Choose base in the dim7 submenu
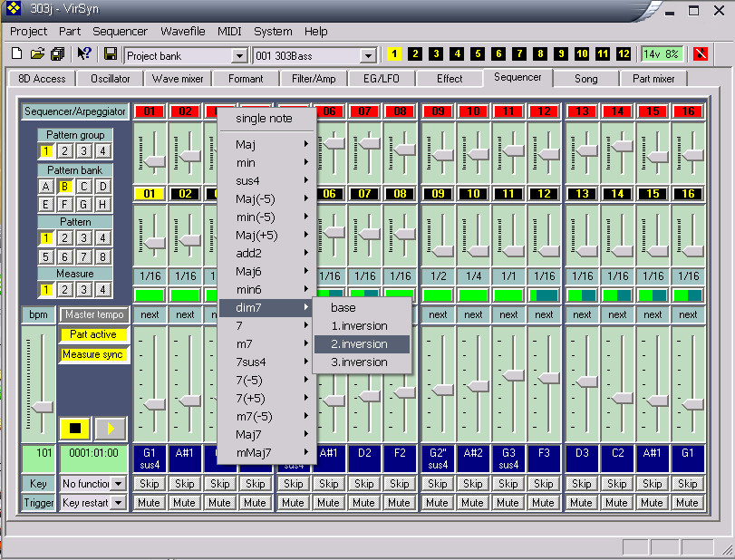 coord(362,308)
